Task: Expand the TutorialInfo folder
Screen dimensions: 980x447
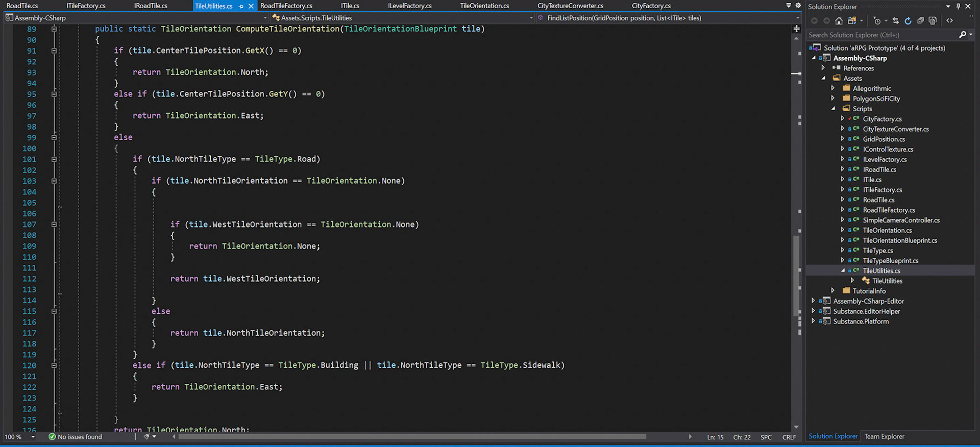Action: pyautogui.click(x=833, y=290)
